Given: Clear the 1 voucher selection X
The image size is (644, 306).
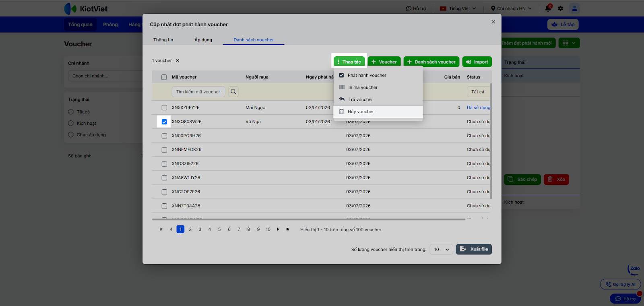Looking at the screenshot, I should 178,61.
